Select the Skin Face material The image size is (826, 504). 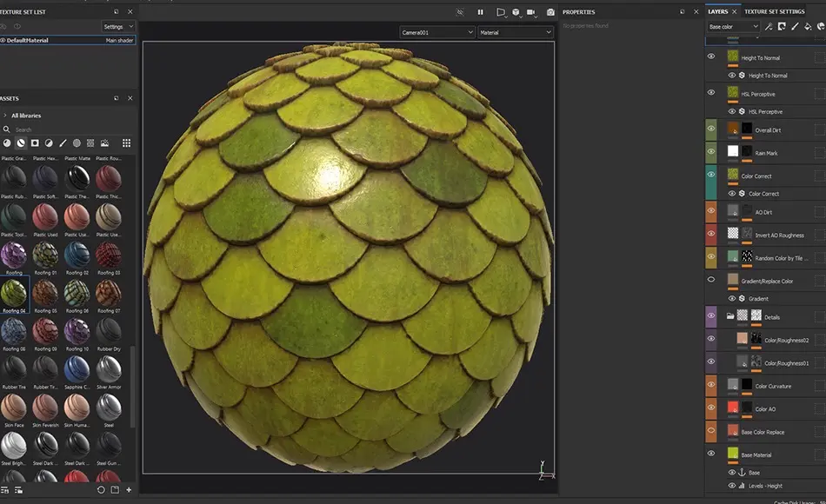coord(14,407)
